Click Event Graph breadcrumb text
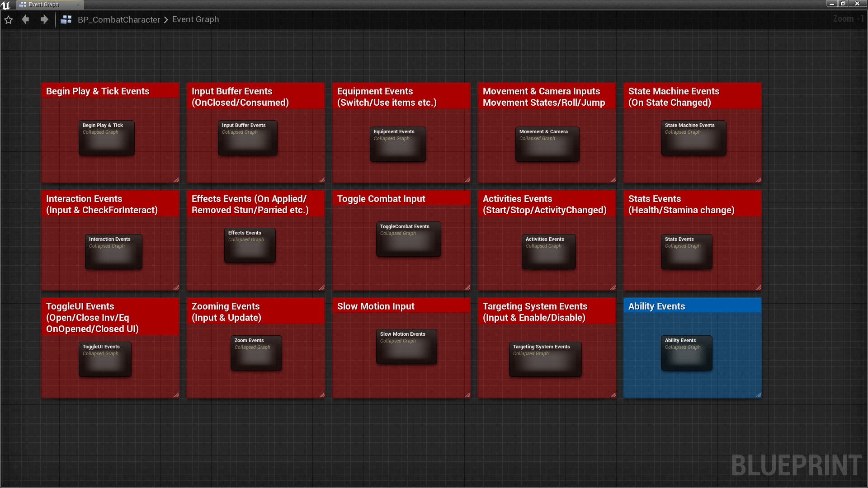The height and width of the screenshot is (488, 868). (x=195, y=19)
